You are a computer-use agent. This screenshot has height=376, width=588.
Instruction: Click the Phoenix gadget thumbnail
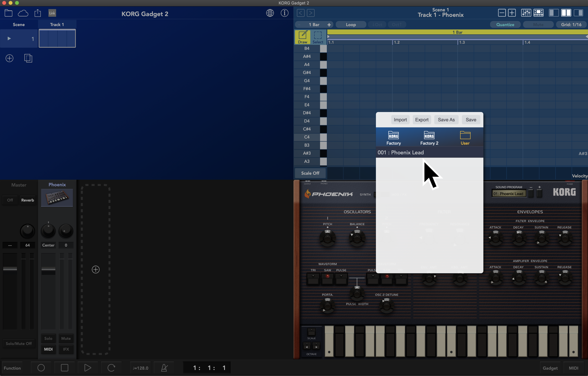click(x=57, y=197)
